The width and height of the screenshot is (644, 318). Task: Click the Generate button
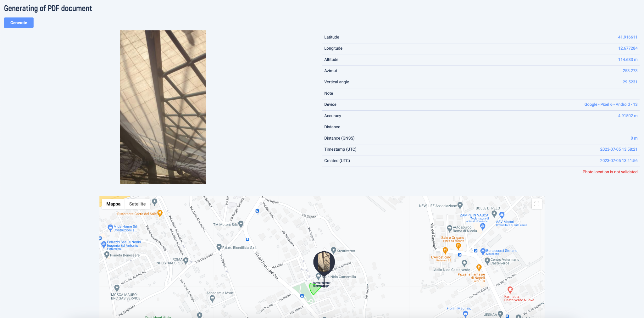click(x=19, y=23)
